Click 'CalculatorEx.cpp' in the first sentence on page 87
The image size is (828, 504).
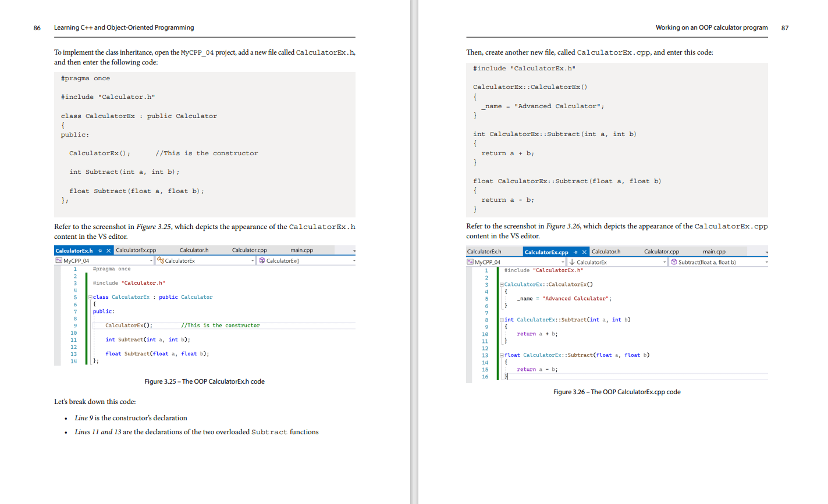click(x=613, y=52)
